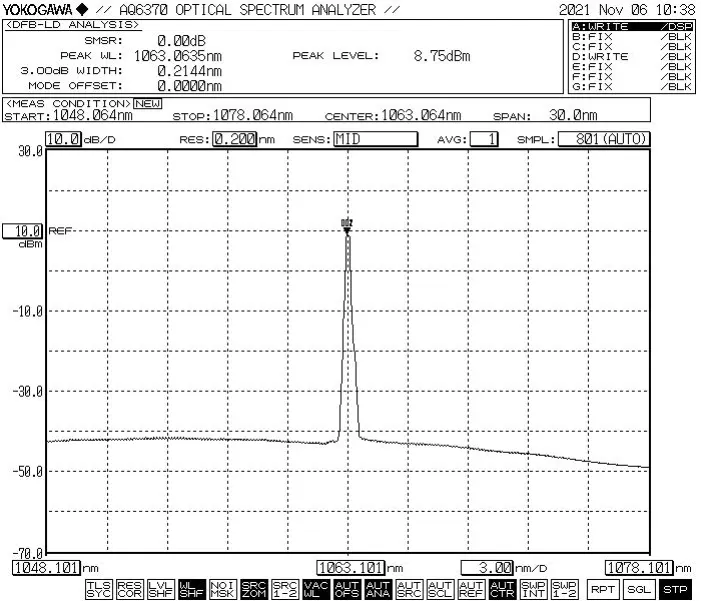
Task: Toggle the NOI MSK noise mask indicator
Action: pyautogui.click(x=223, y=589)
